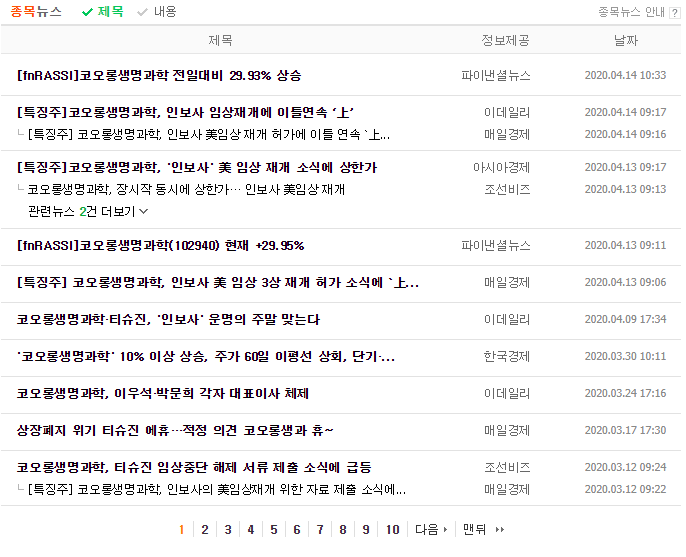This screenshot has height=557, width=686.
Task: Click source 한국경제
Action: [507, 357]
